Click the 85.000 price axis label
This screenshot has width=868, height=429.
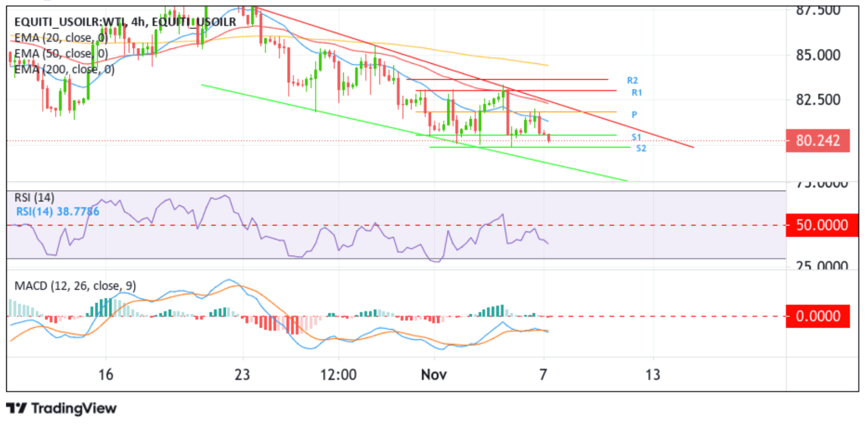pyautogui.click(x=817, y=55)
